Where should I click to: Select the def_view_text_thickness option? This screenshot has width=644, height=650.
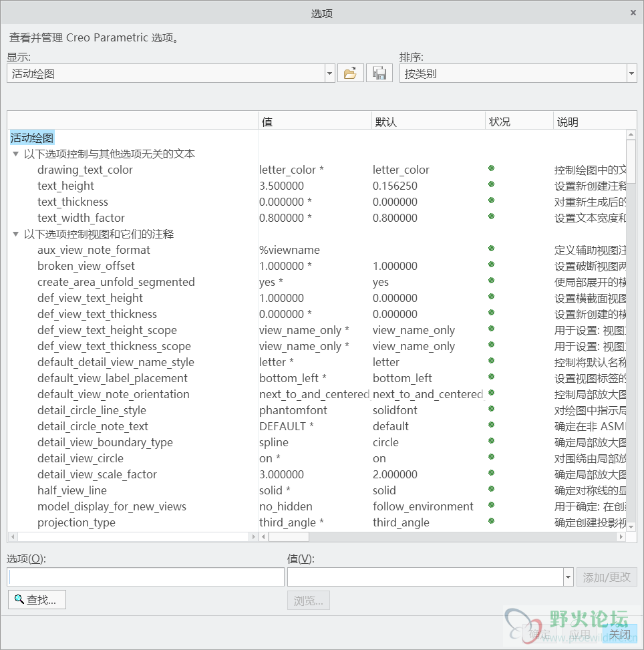point(97,314)
